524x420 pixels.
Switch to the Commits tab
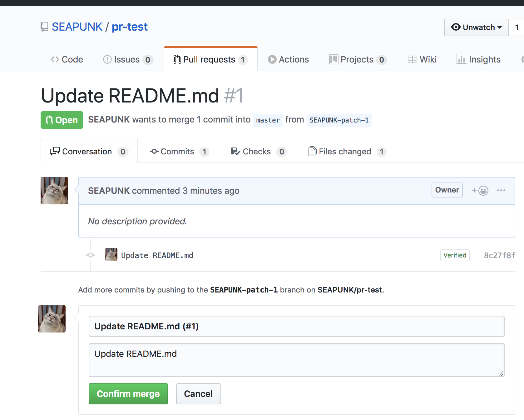(178, 151)
